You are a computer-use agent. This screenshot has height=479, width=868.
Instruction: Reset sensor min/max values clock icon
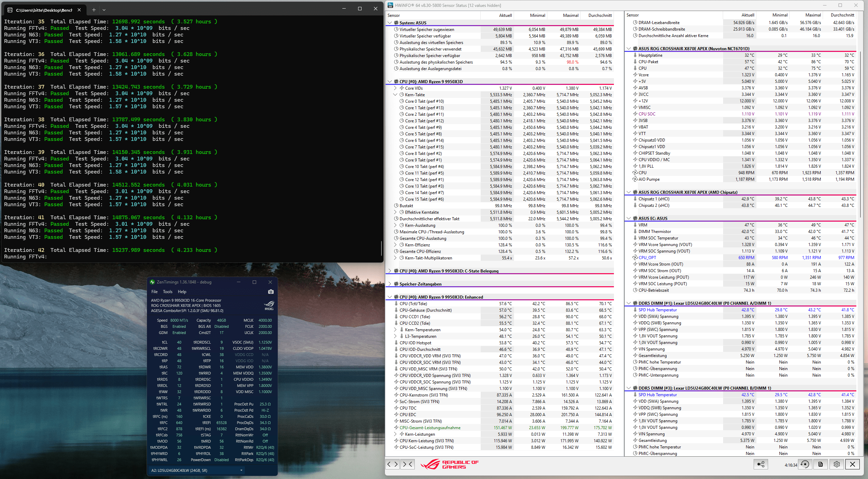point(805,464)
